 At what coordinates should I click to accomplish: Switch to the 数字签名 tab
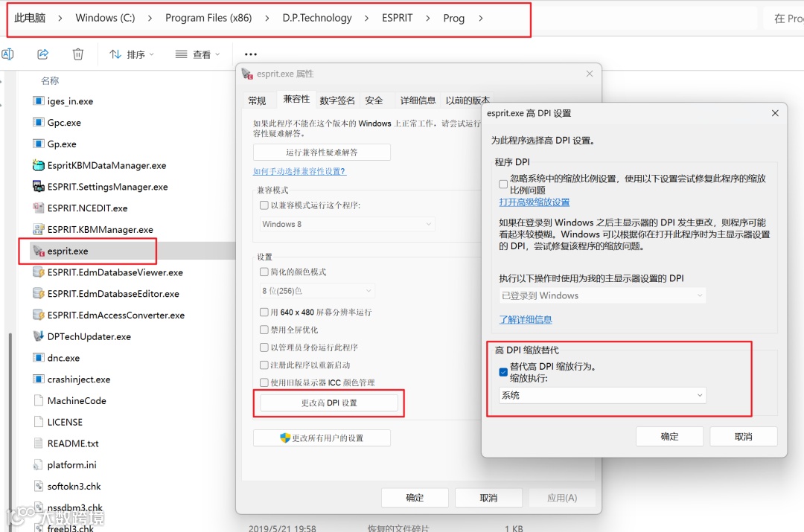(x=337, y=100)
